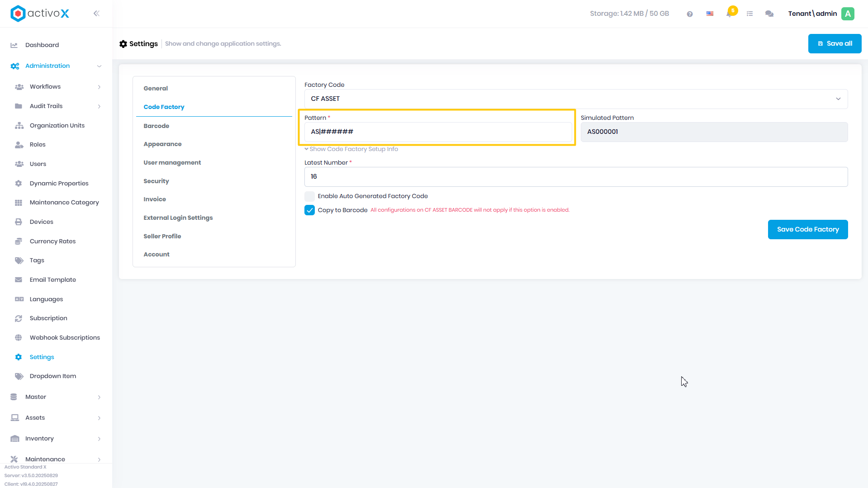Enable Auto Generated Factory Code checkbox
This screenshot has height=488, width=868.
(x=309, y=196)
